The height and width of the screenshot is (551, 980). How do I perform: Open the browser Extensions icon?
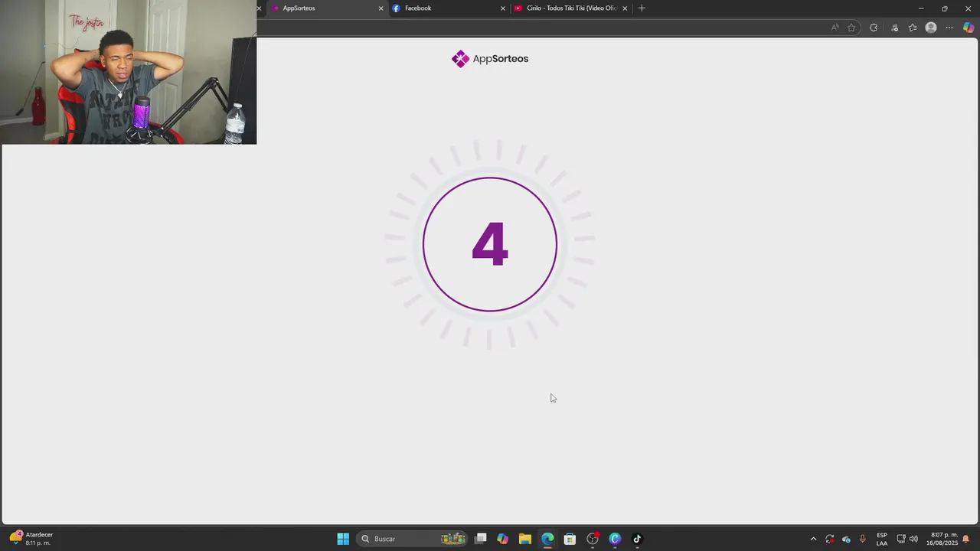pos(874,28)
